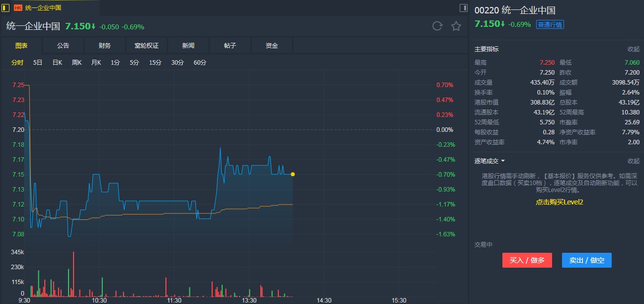Image resolution: width=644 pixels, height=304 pixels.
Task: Switch to the 公告 tab
Action: tap(63, 46)
